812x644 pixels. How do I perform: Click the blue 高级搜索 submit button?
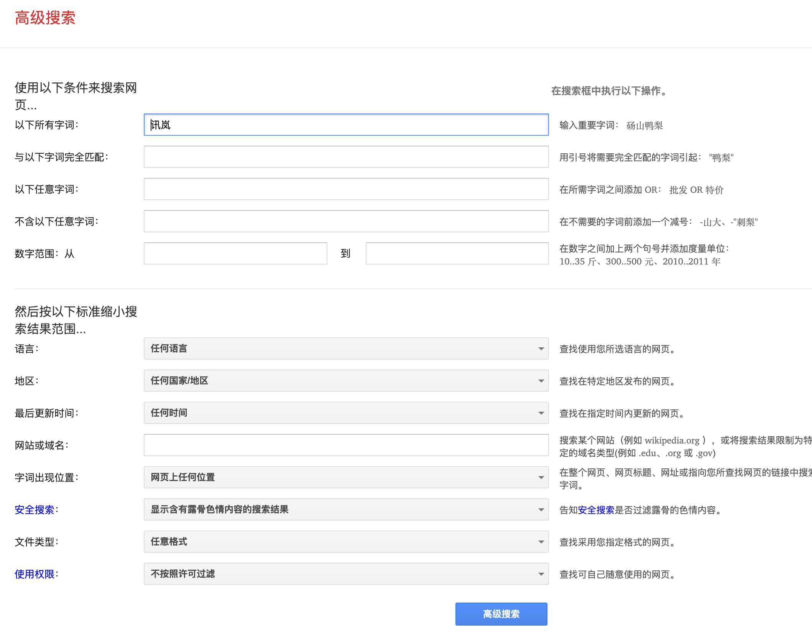point(501,614)
